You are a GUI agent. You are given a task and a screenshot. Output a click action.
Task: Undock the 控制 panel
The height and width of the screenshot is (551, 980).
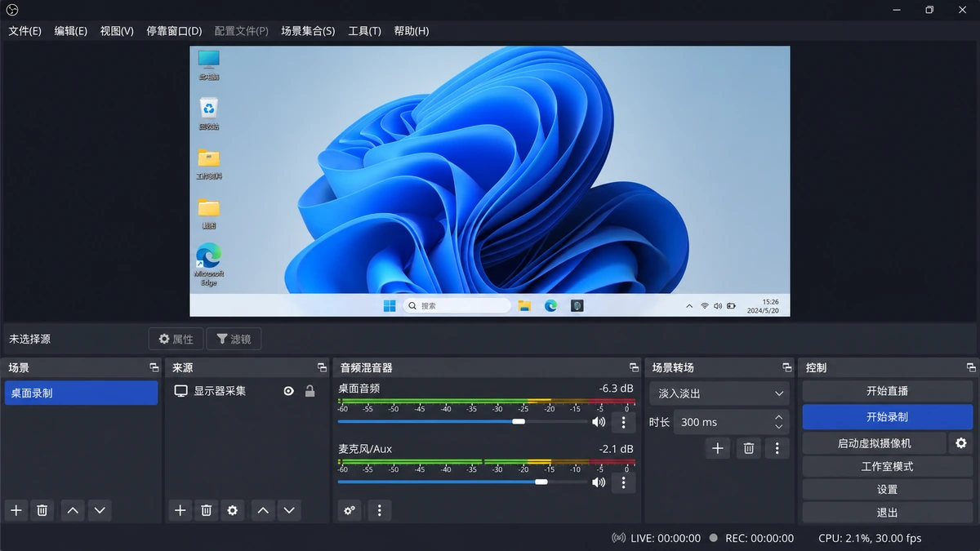(x=971, y=368)
